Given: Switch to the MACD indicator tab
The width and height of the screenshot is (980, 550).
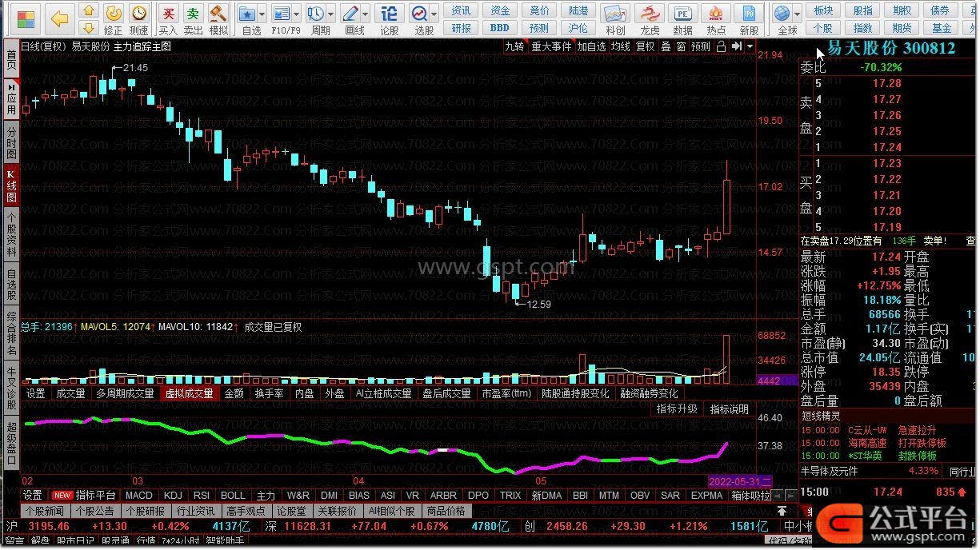Looking at the screenshot, I should (x=138, y=496).
